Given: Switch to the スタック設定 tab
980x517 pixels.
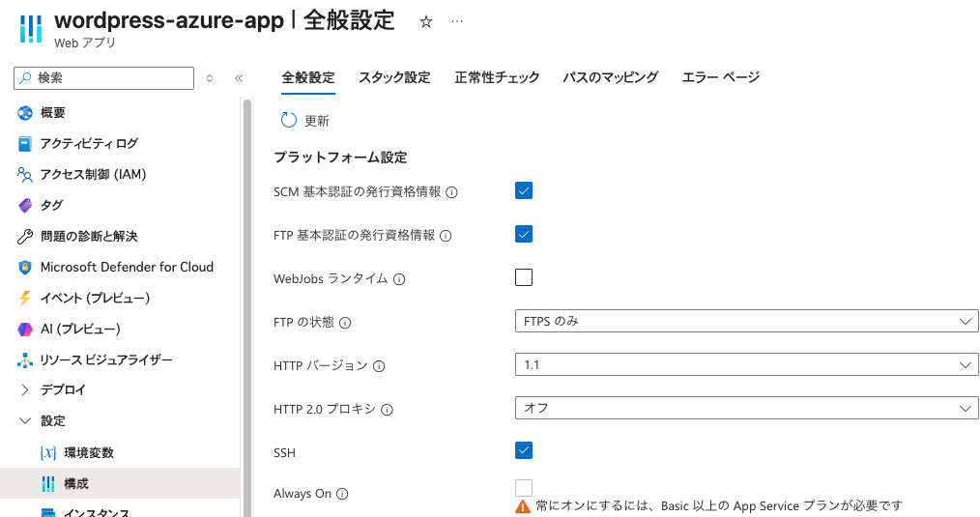Looking at the screenshot, I should click(394, 77).
